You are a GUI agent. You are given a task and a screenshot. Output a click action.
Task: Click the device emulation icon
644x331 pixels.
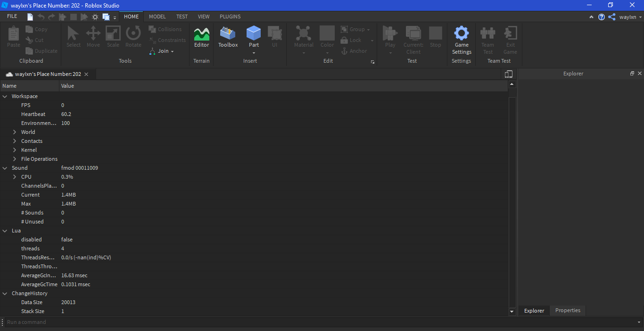[508, 74]
